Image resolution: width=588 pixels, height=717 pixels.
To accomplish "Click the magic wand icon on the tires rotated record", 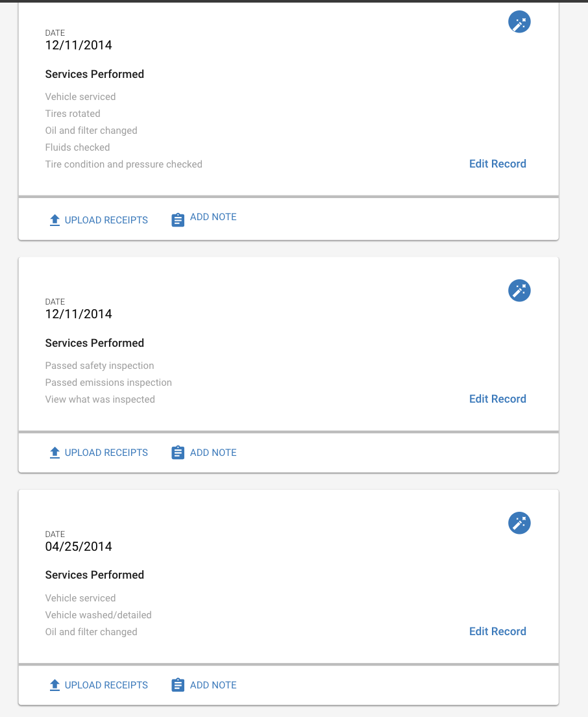I will 519,22.
